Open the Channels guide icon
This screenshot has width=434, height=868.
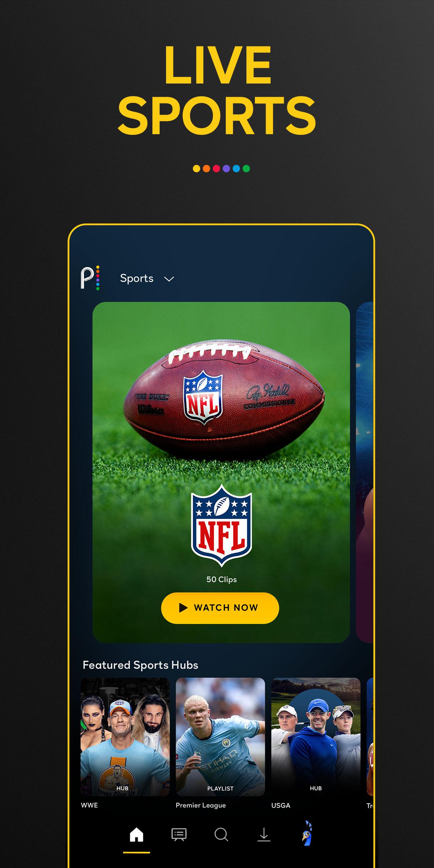point(179,835)
